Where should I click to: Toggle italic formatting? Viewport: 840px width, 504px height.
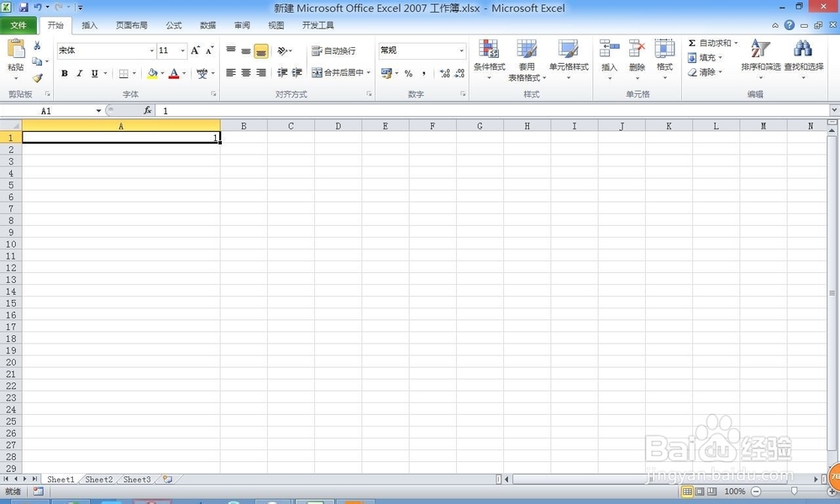tap(79, 73)
